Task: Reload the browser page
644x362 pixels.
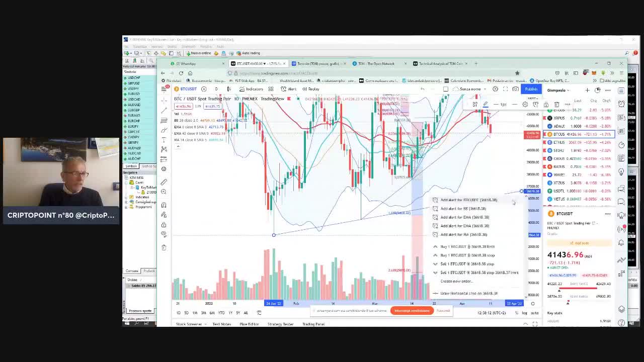Action: tap(181, 73)
